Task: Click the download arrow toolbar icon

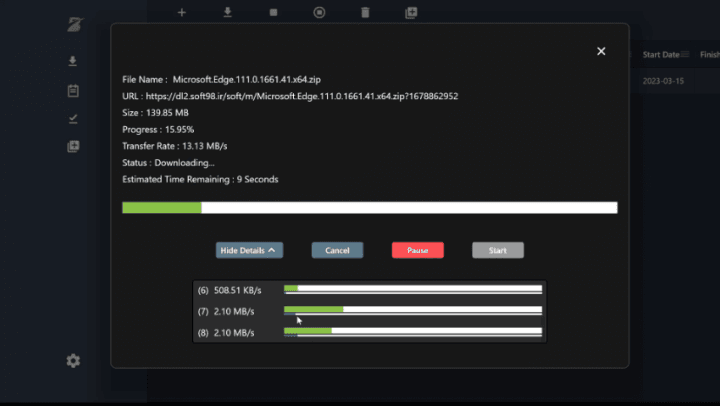Action: [227, 12]
